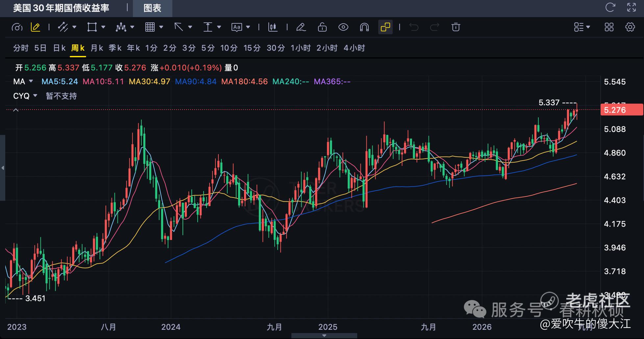Open the rectangle shape tool dropdown
Screen dimensions: 644x339
pyautogui.click(x=103, y=27)
